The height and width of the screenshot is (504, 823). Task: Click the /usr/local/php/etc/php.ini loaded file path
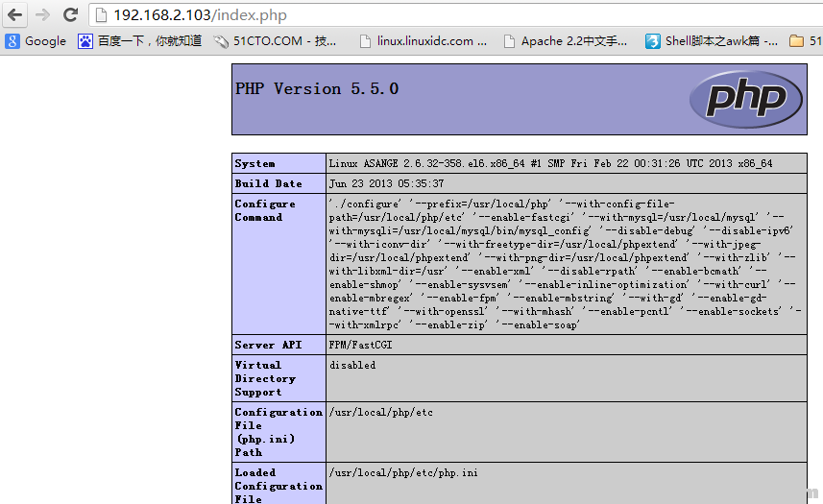pos(403,472)
